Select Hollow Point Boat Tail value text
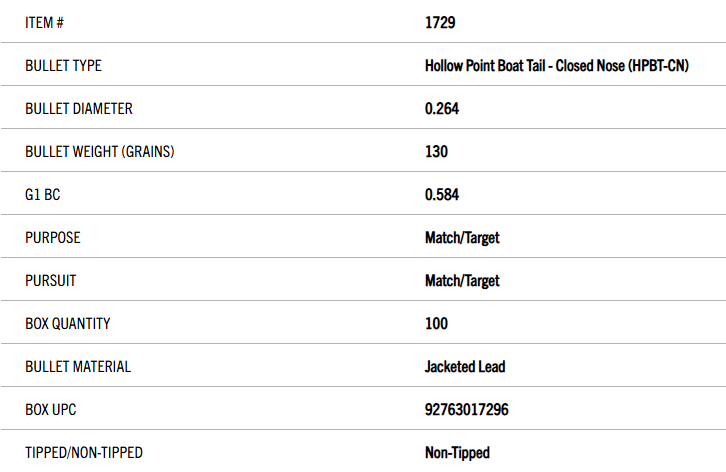Viewport: 726px width, 472px height. tap(557, 66)
